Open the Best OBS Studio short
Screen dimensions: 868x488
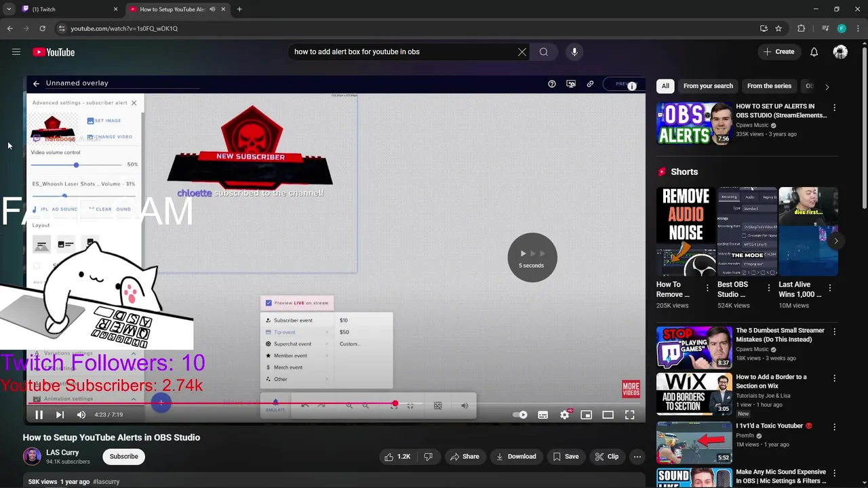click(x=747, y=232)
